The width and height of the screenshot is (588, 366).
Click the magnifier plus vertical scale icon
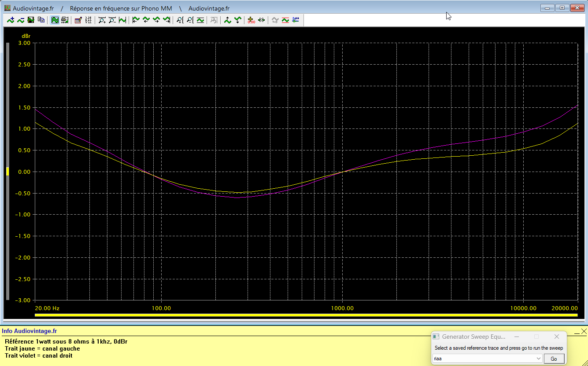pyautogui.click(x=180, y=20)
